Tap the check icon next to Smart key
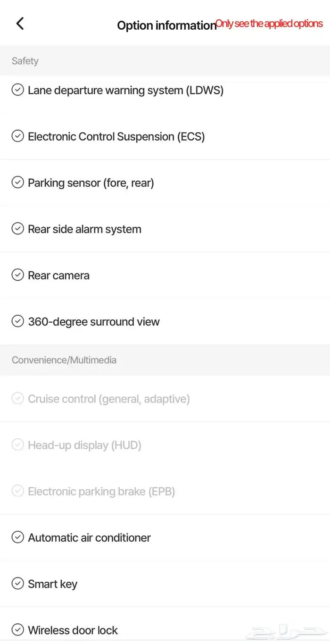Image resolution: width=330 pixels, height=644 pixels. [17, 583]
